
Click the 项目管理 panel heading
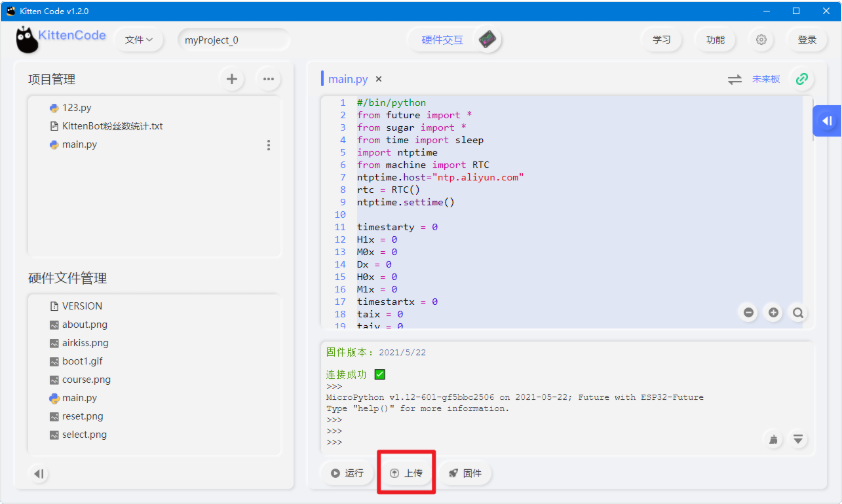[x=52, y=79]
